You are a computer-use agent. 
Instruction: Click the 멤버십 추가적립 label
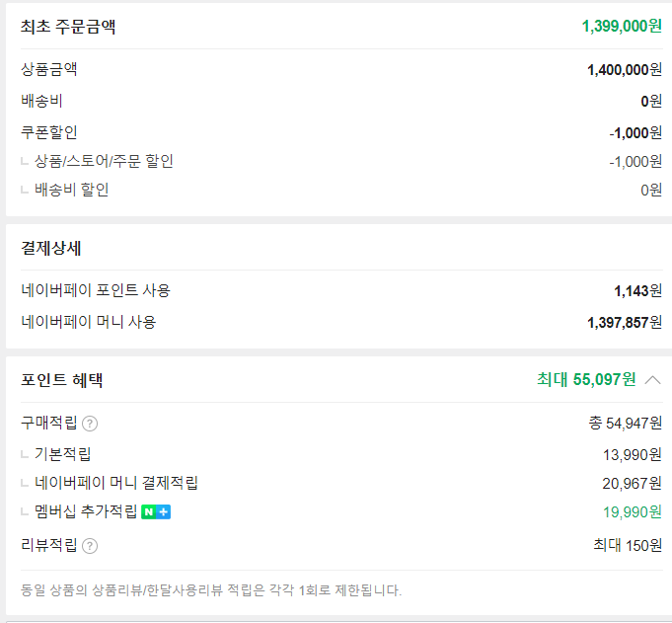86,511
